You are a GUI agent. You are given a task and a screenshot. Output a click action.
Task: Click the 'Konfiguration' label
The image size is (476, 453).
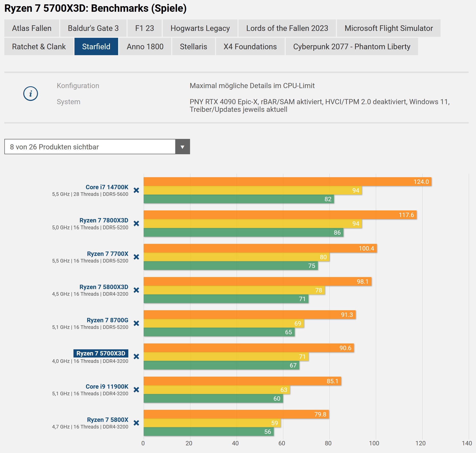click(78, 86)
